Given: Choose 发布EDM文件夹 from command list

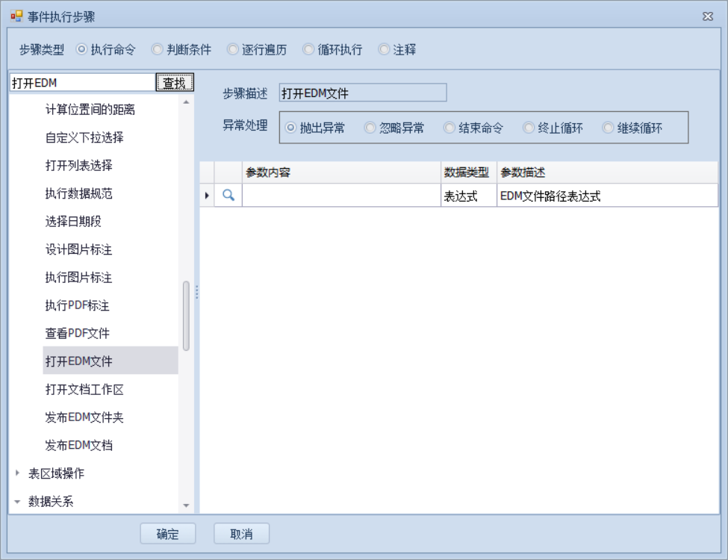Looking at the screenshot, I should tap(84, 417).
